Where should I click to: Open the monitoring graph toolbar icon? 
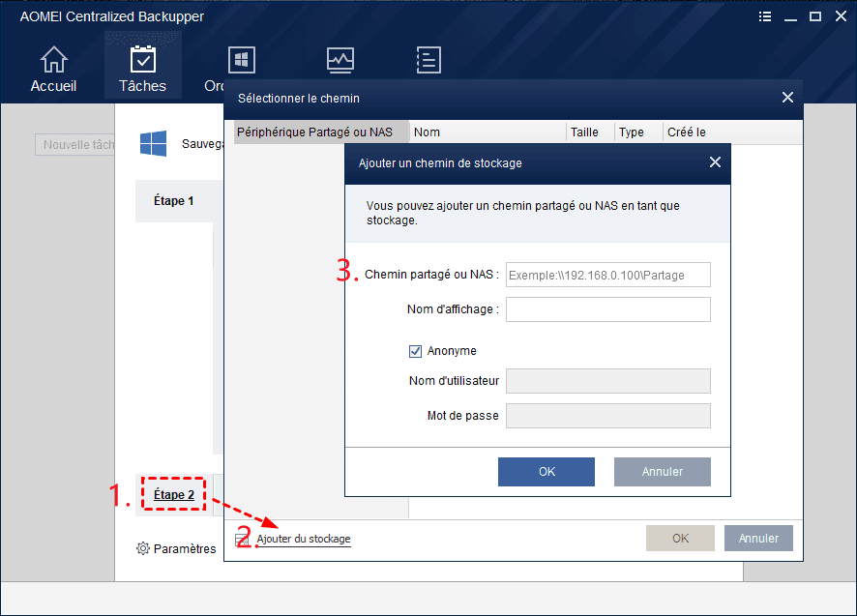[x=340, y=60]
